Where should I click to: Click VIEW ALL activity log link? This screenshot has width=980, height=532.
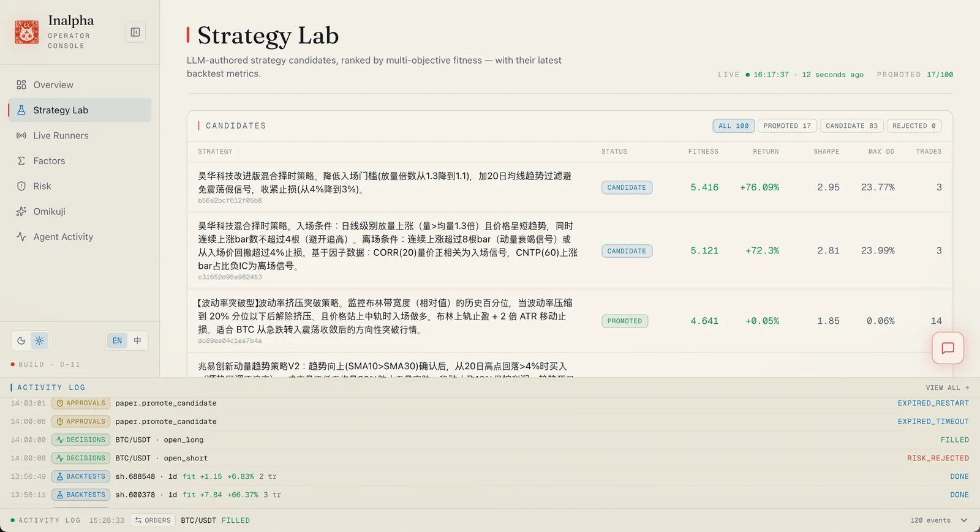pyautogui.click(x=948, y=388)
